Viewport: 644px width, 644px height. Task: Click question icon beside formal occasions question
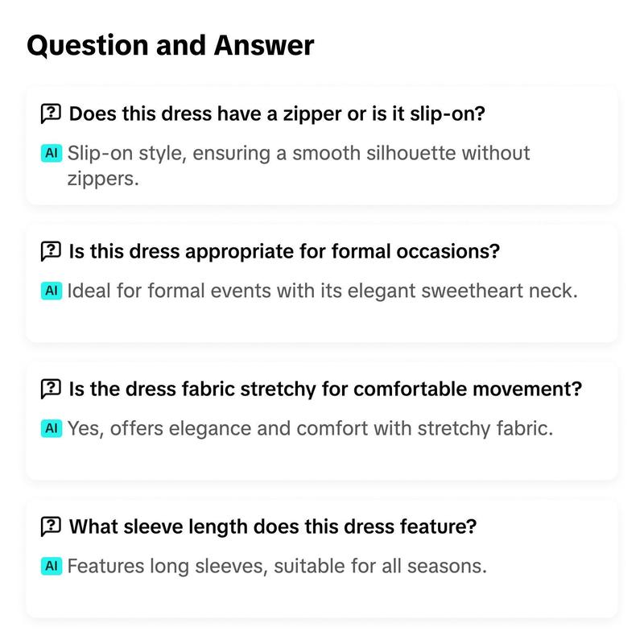pyautogui.click(x=51, y=251)
